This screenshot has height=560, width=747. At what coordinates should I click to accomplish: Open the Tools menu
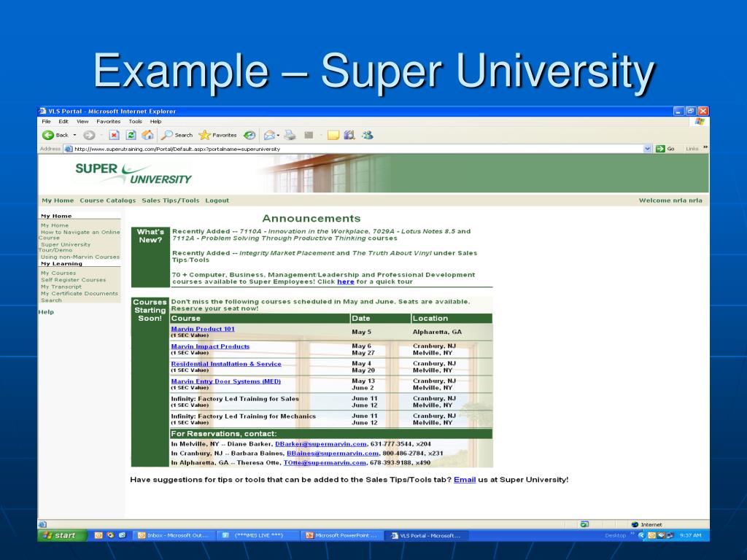click(x=135, y=122)
